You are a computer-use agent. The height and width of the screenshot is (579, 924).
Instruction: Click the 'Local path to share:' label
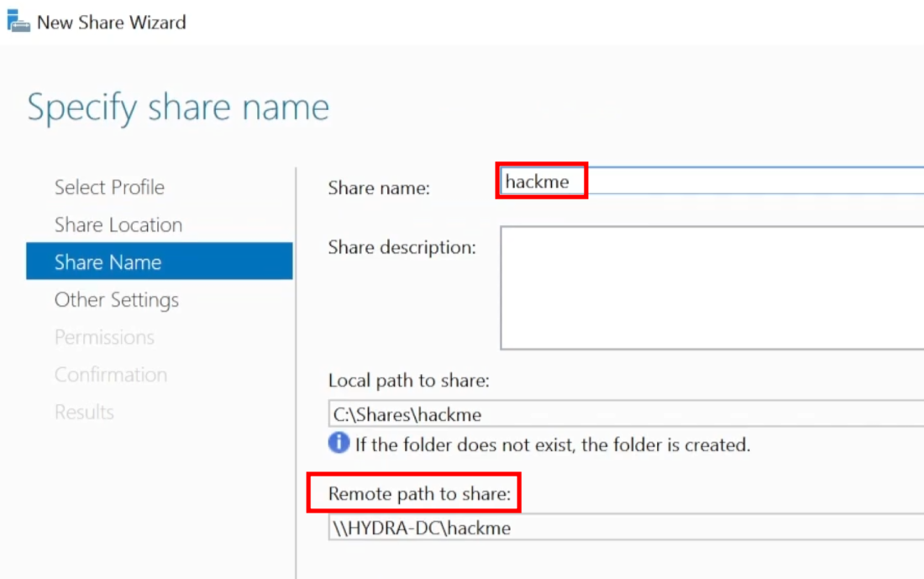408,381
